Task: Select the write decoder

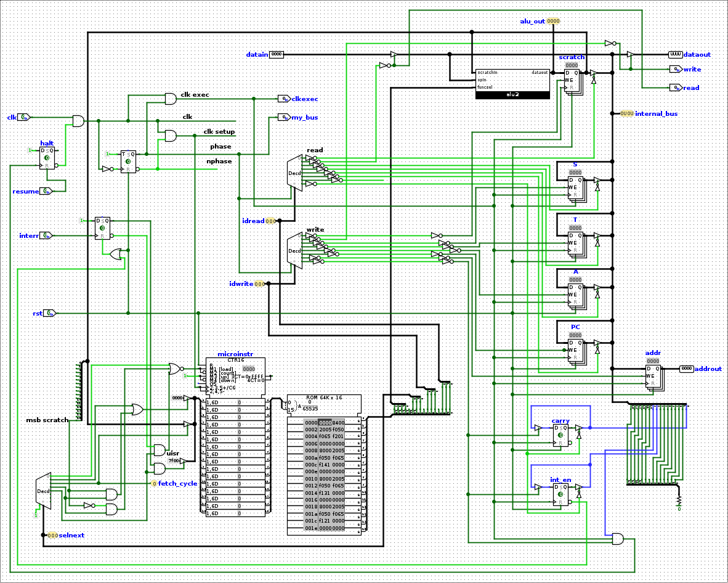Action: (295, 250)
